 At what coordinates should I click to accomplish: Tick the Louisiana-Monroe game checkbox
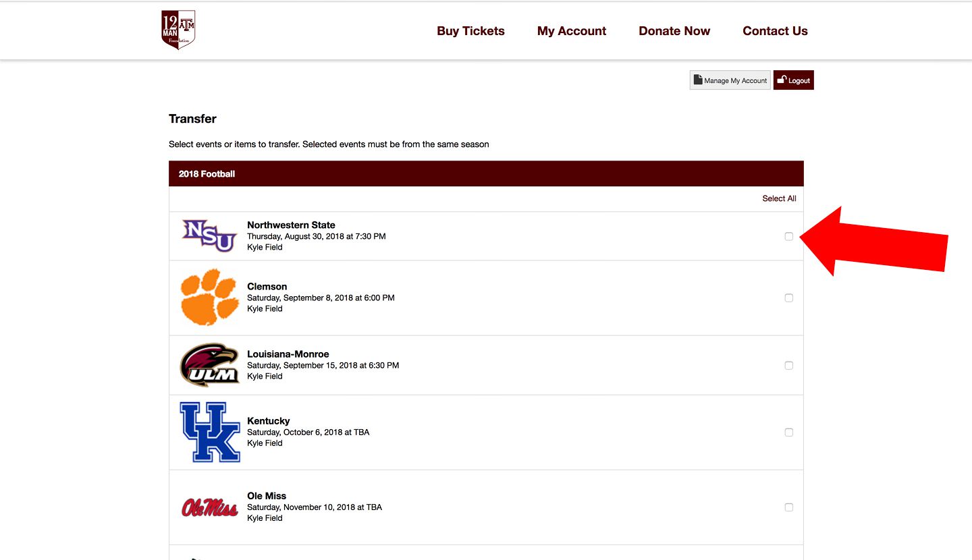tap(789, 365)
